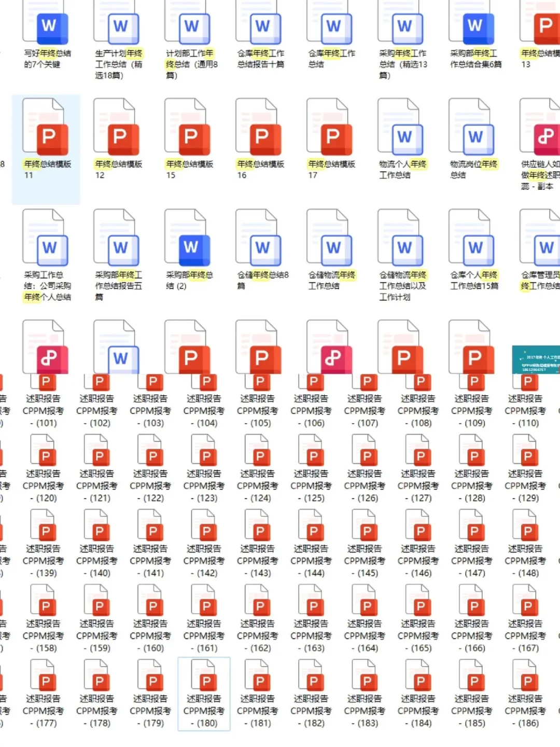Screen dimensions: 560x747
Task: Select the Word icon of 写好年终总结的7个关键
Action: [x=46, y=21]
